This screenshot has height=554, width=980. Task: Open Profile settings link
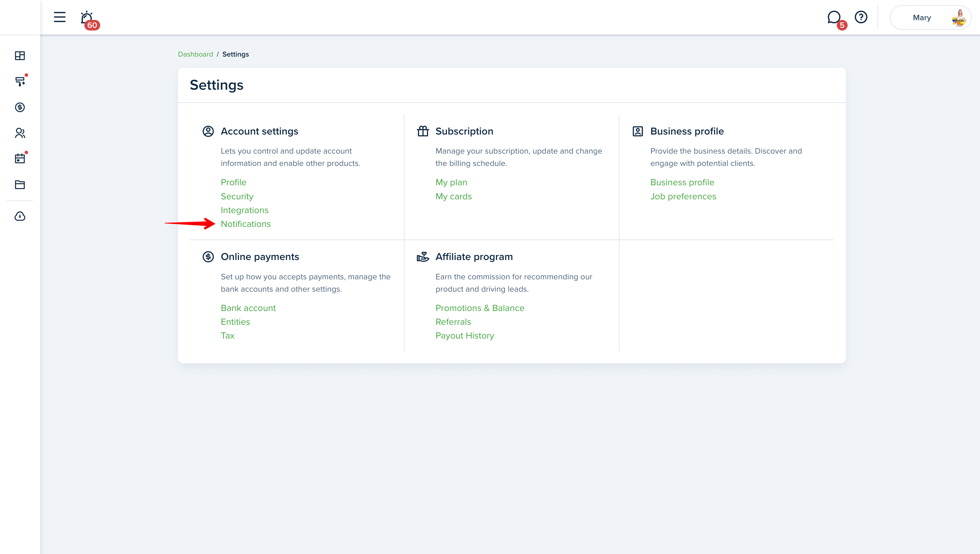click(234, 182)
